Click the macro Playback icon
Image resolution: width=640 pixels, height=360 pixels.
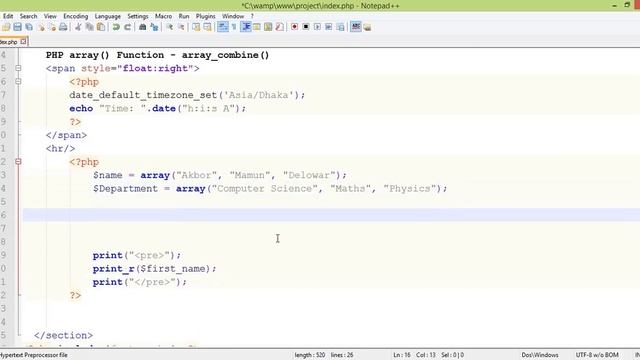pos(317,27)
